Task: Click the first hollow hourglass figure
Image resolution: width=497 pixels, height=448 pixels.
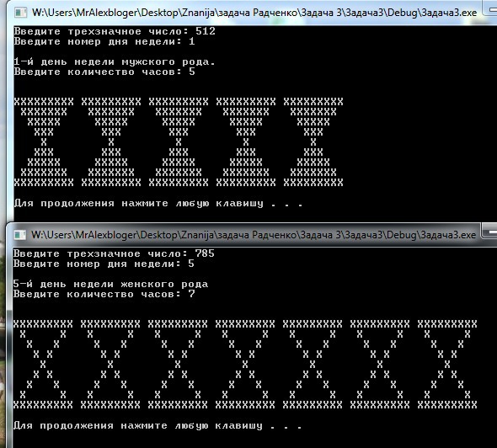Action: 43,365
